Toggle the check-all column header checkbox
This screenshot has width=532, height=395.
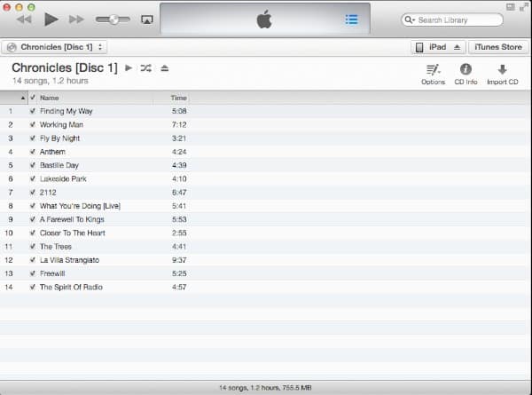[33, 98]
